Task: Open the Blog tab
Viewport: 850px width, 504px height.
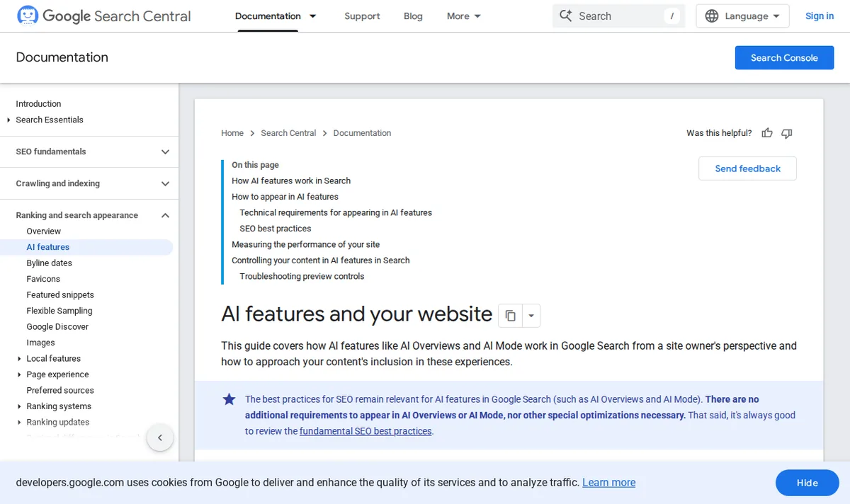Action: pos(413,16)
